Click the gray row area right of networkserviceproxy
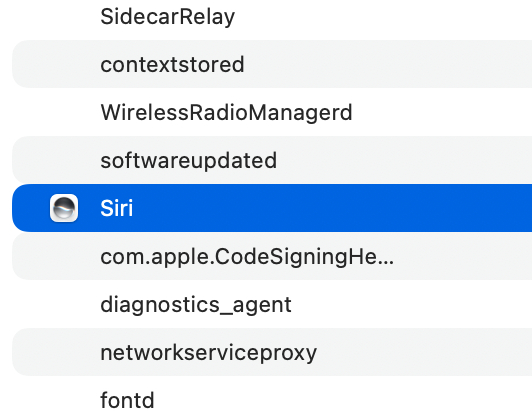The width and height of the screenshot is (532, 412). [x=424, y=352]
